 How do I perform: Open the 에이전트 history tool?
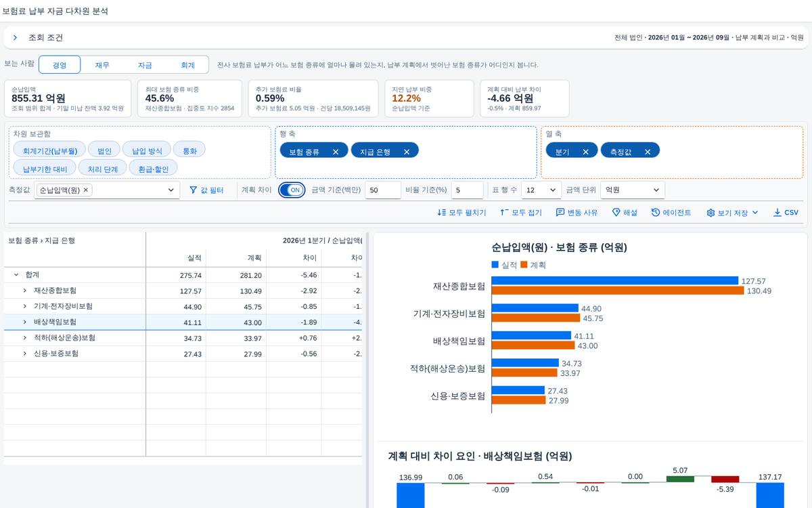click(x=671, y=213)
